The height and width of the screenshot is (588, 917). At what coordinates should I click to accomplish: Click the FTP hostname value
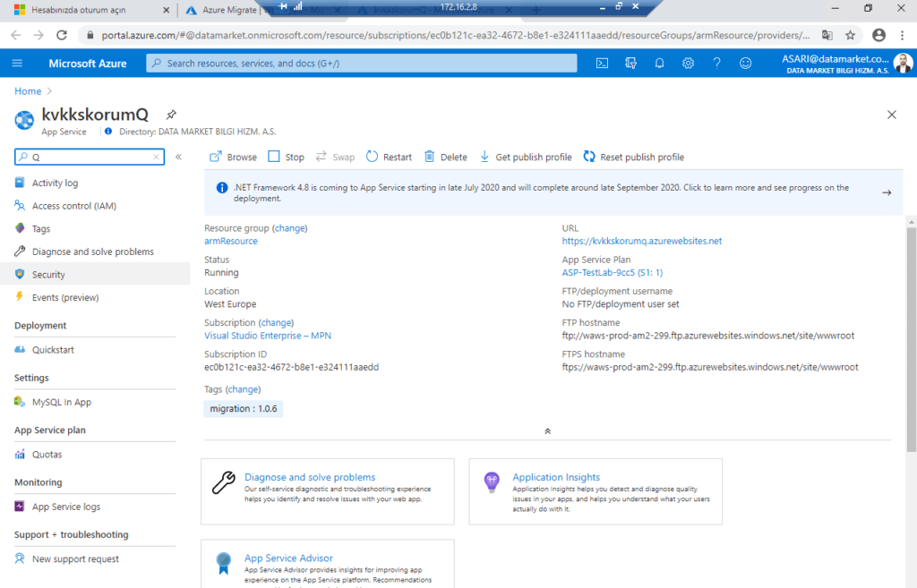[x=708, y=336]
